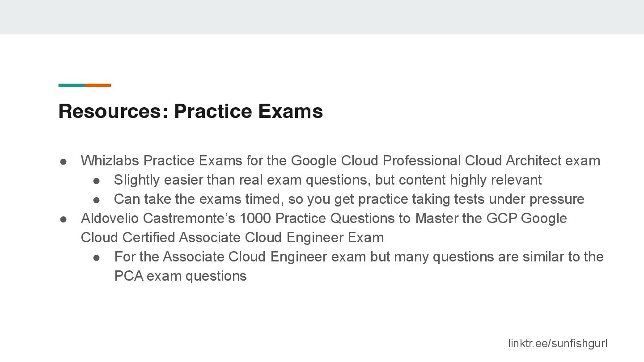Click the orange accent bar above title

click(98, 85)
